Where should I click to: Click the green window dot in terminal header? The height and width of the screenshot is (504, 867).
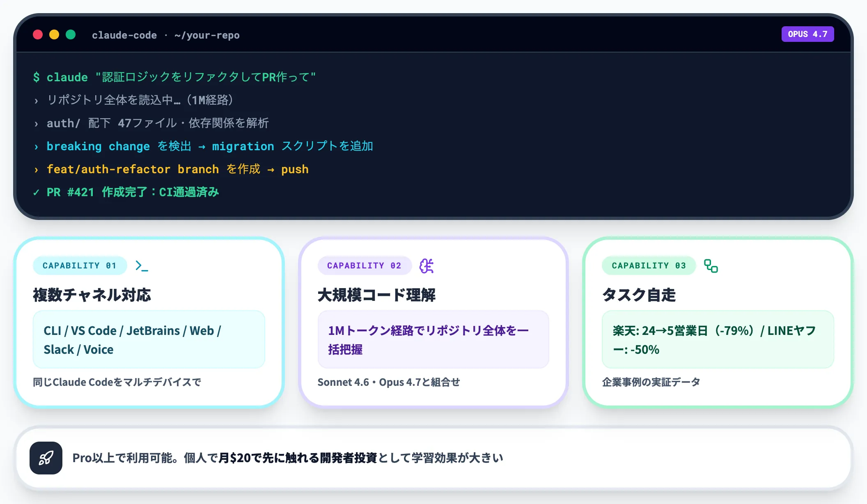click(x=71, y=34)
